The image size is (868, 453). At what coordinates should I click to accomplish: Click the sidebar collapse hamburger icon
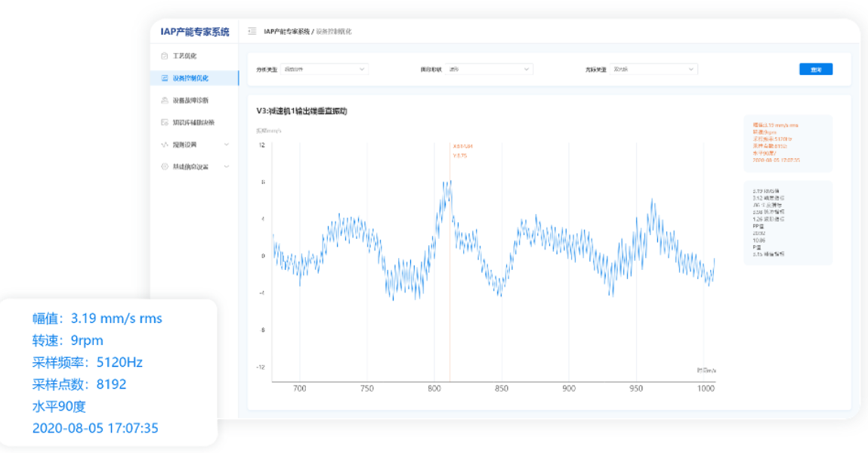252,32
